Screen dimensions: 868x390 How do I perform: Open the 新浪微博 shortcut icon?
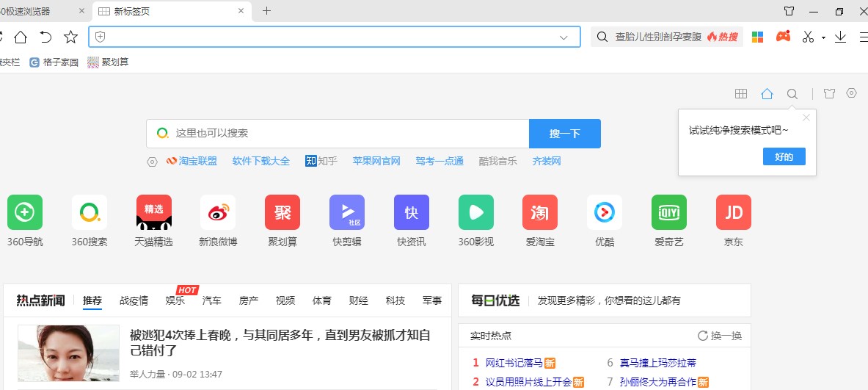[x=218, y=212]
